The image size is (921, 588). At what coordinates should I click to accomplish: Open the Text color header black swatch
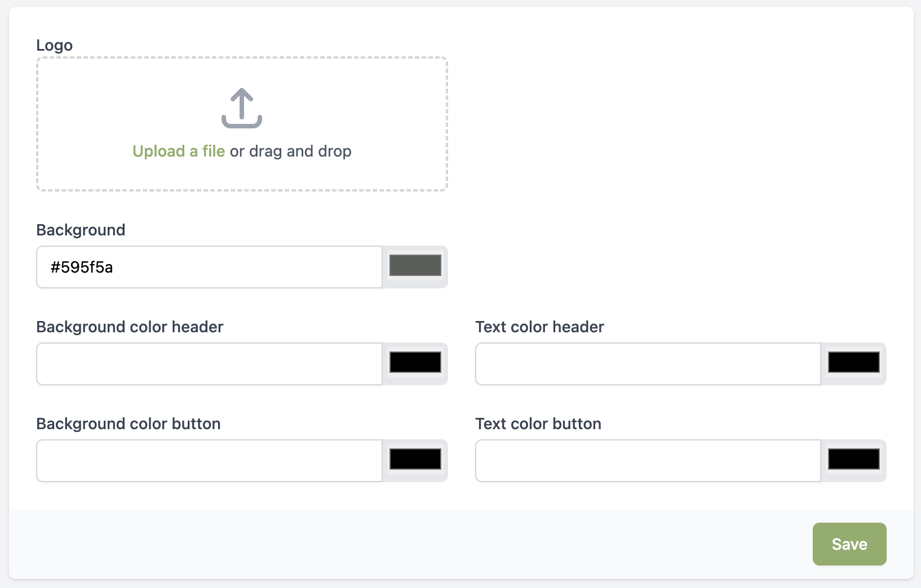(x=854, y=362)
